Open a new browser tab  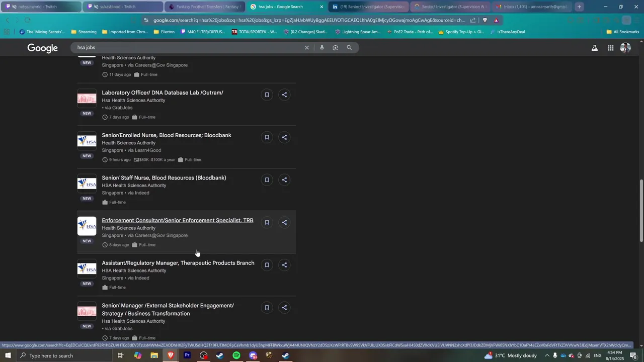pyautogui.click(x=579, y=7)
